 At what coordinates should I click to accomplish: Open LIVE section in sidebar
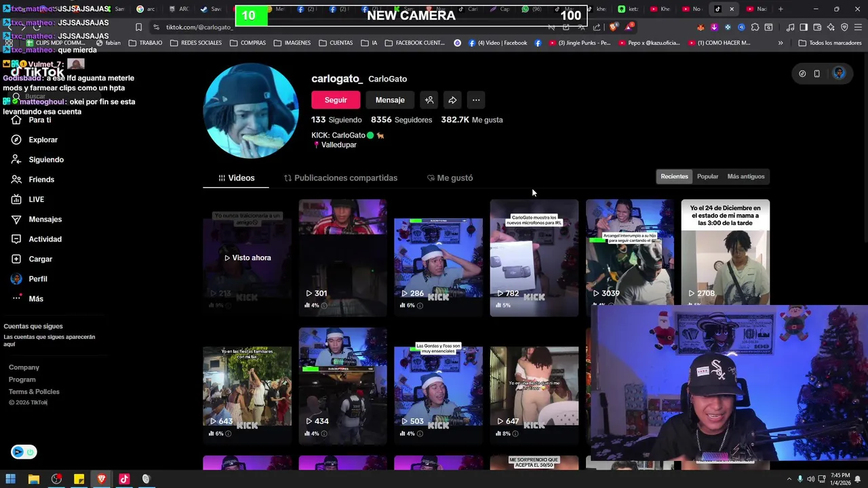[27, 199]
